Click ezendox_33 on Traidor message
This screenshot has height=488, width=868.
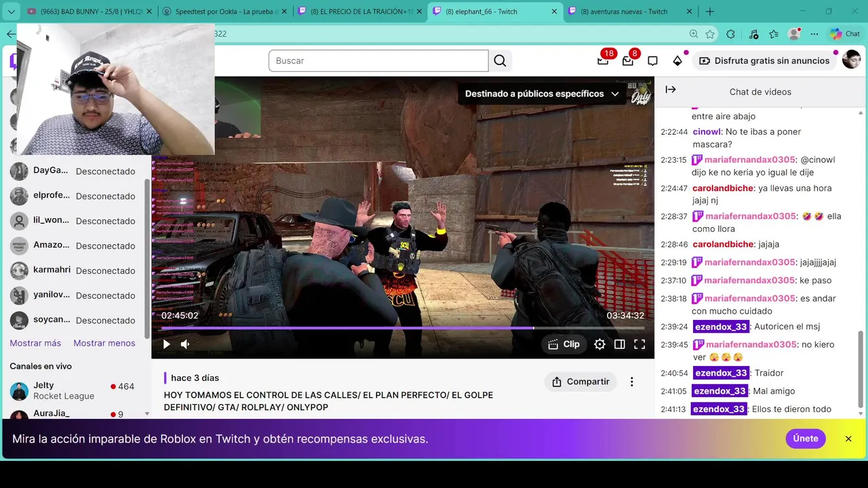721,373
